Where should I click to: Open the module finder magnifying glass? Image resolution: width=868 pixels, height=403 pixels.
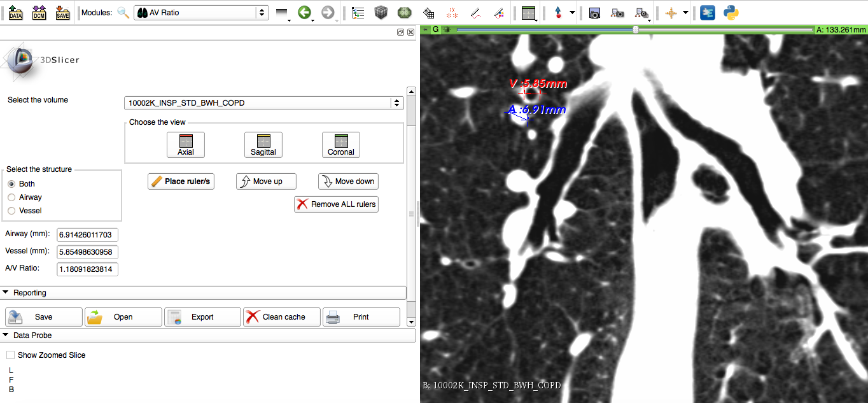coord(123,13)
